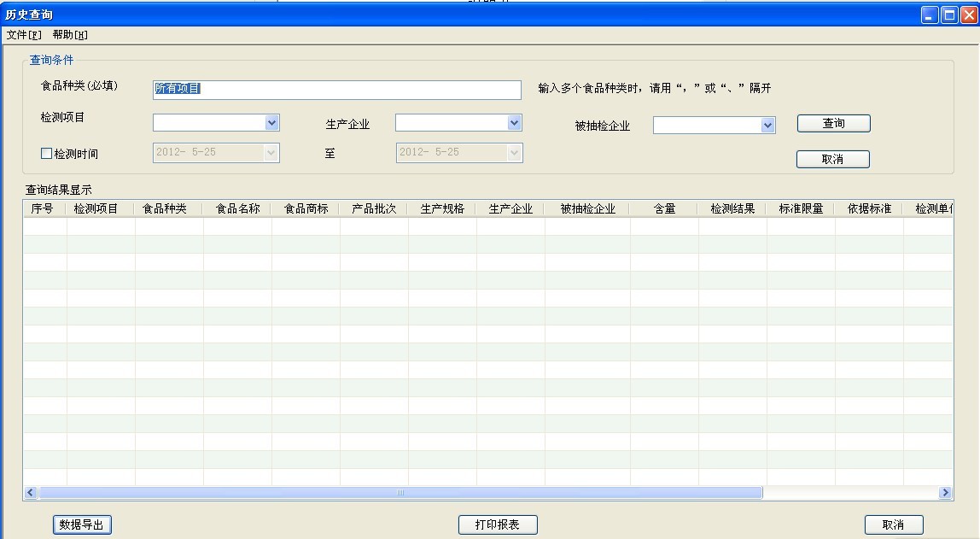Viewport: 980px width, 539px height.
Task: Enable the 检测时间 checkbox
Action: coord(46,155)
